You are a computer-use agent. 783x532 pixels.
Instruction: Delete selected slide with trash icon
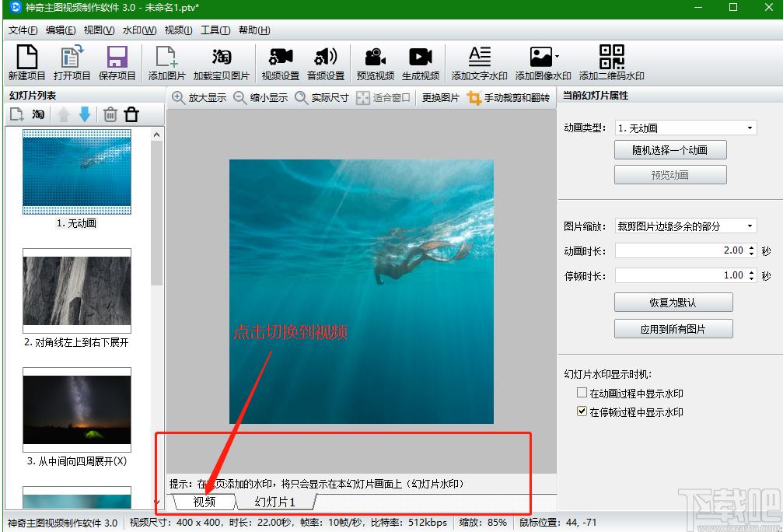(110, 114)
